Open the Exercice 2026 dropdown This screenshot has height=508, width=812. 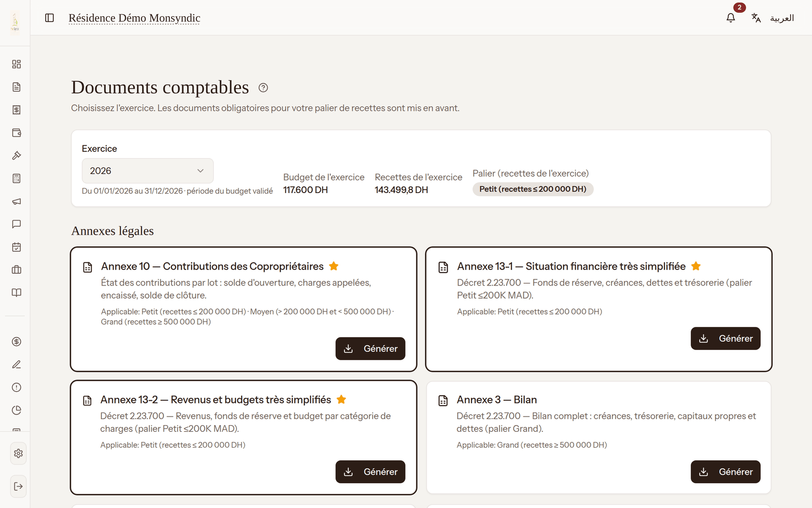pyautogui.click(x=148, y=171)
